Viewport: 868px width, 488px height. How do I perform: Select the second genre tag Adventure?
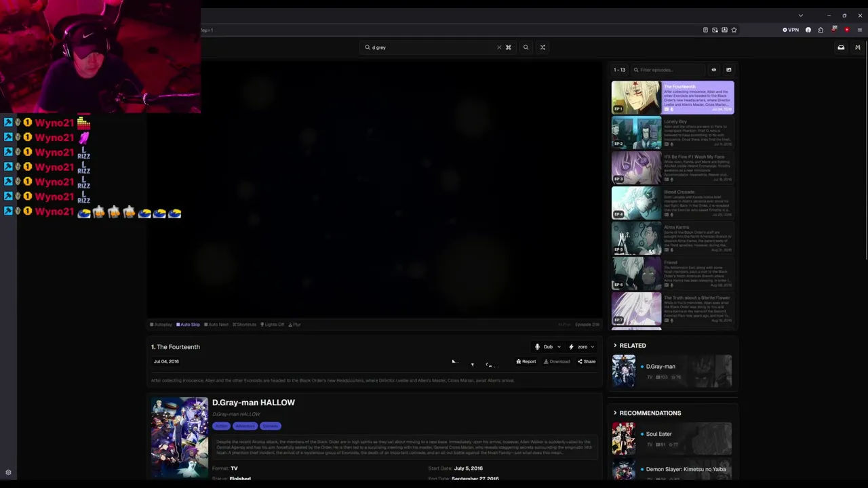pyautogui.click(x=245, y=426)
